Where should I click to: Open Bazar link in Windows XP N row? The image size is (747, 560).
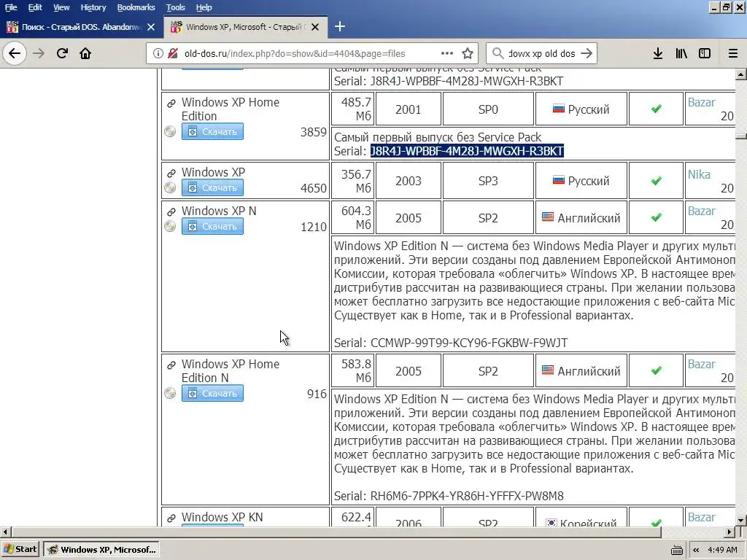(701, 211)
